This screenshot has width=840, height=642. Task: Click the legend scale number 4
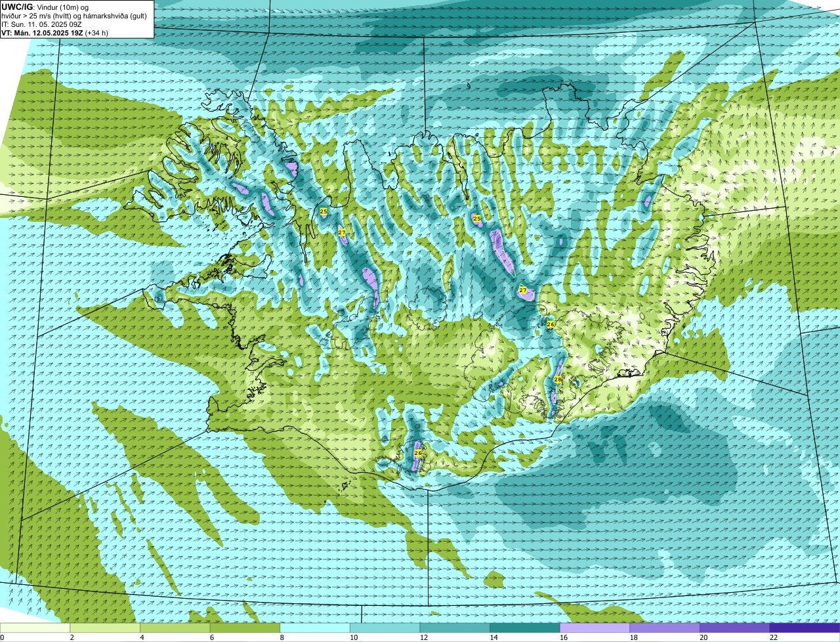[142, 637]
